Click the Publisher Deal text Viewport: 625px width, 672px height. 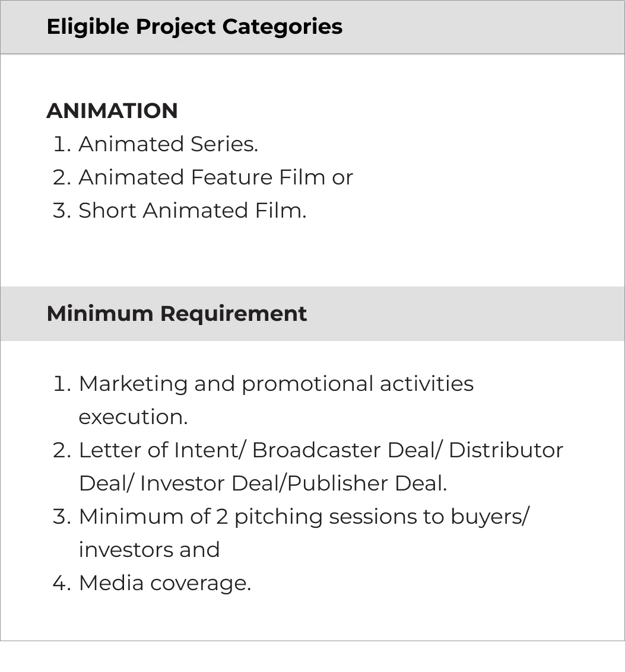367,483
